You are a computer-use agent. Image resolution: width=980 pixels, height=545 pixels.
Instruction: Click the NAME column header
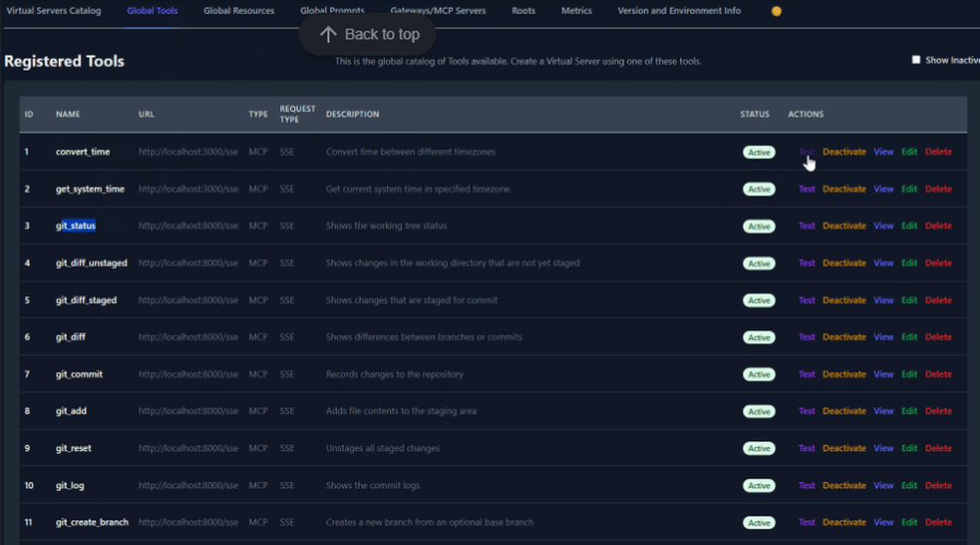tap(68, 115)
